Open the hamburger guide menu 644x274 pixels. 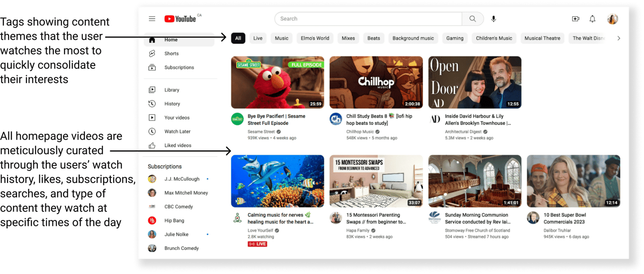coord(152,19)
